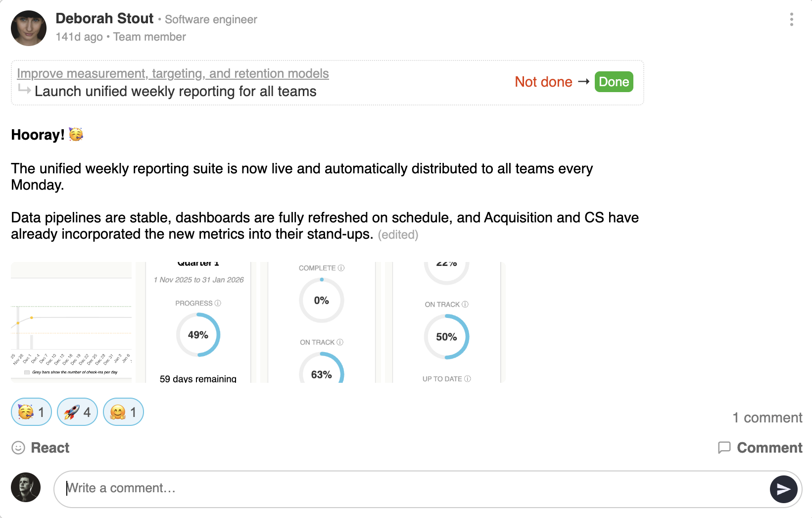Image resolution: width=812 pixels, height=518 pixels.
Task: Click the info icon beside COMPLETE
Action: point(340,268)
